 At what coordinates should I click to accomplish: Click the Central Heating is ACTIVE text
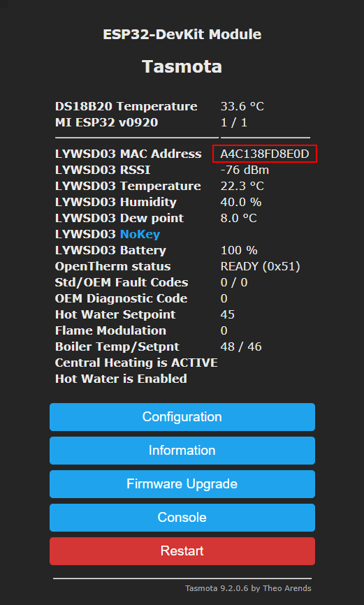pyautogui.click(x=136, y=363)
